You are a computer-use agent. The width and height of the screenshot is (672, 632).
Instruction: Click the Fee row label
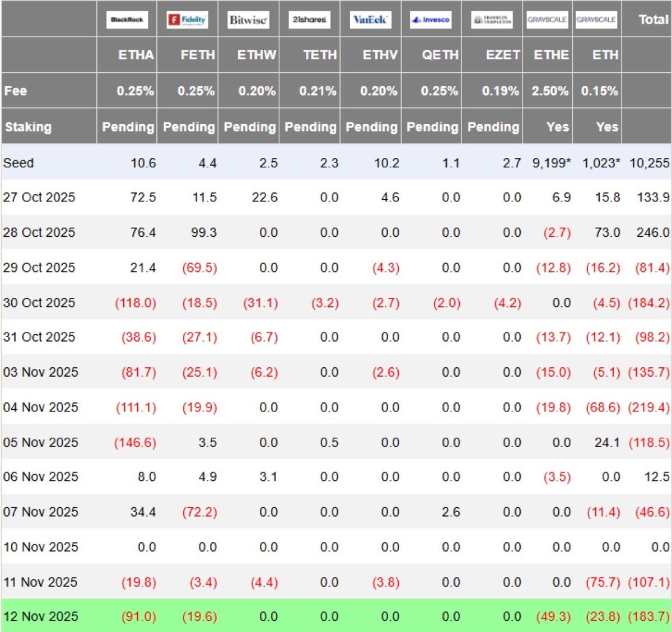pos(16,91)
